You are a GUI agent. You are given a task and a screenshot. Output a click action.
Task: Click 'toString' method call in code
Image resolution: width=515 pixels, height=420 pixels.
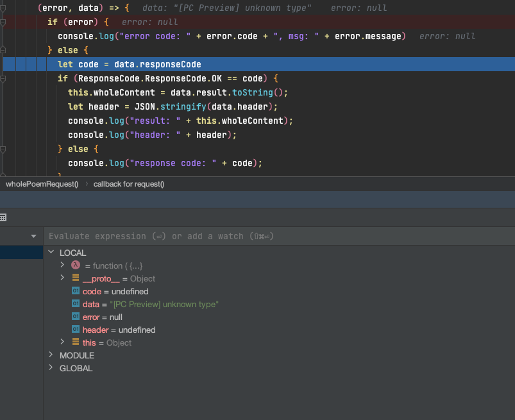click(253, 92)
